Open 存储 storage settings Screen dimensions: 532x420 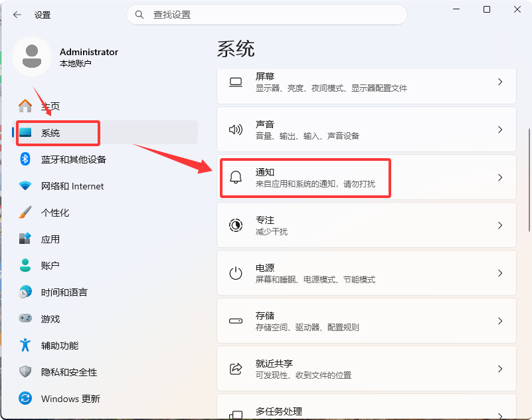tap(367, 321)
